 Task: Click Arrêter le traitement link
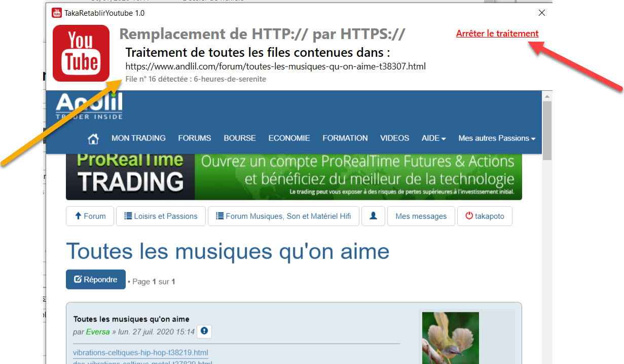(x=497, y=33)
